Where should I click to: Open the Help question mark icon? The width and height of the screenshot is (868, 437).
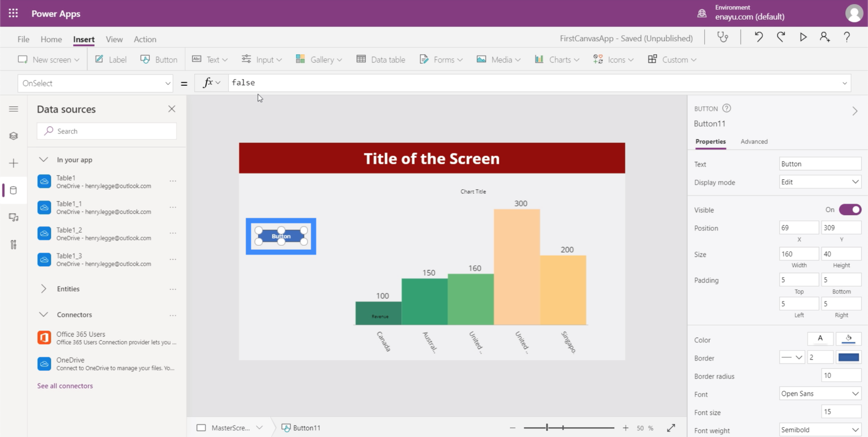click(847, 37)
